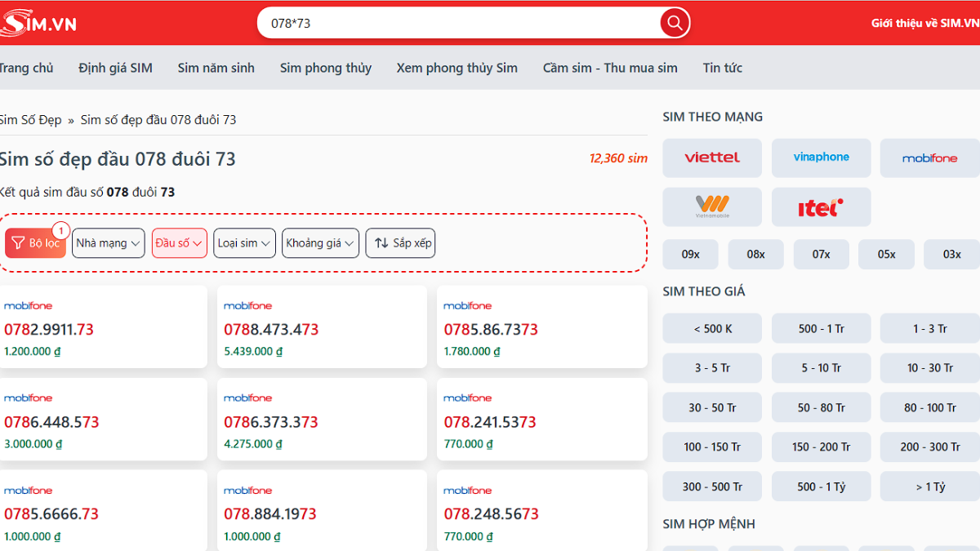Open Định giá SIM menu item

[x=115, y=68]
